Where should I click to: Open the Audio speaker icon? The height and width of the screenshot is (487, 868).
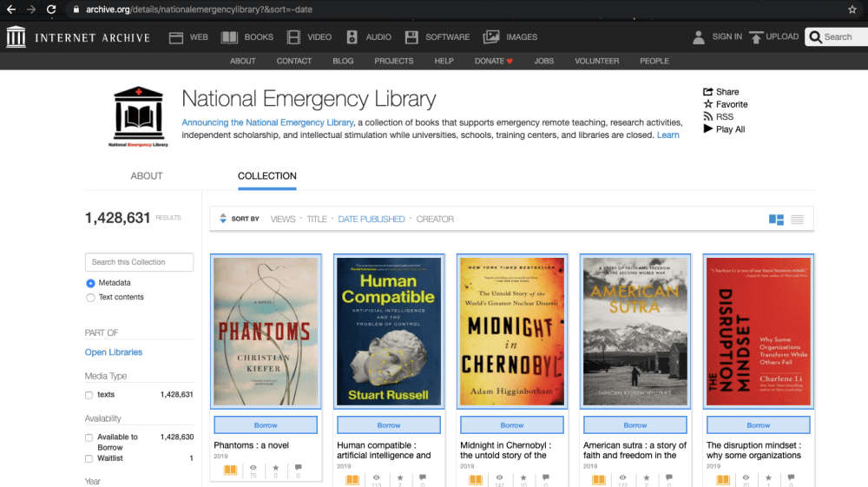tap(352, 37)
